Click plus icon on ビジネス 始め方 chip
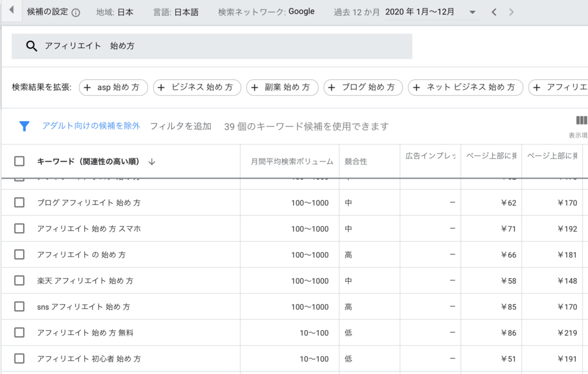 click(x=161, y=88)
